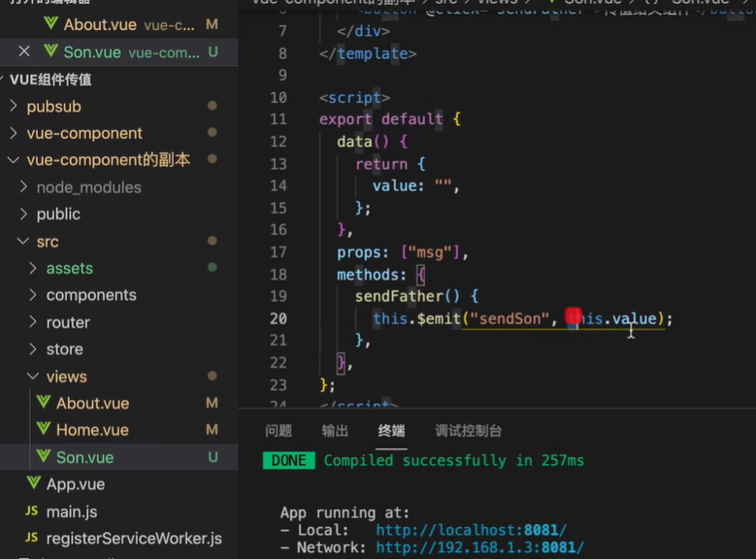Click the value: "" property in data
This screenshot has height=559, width=756.
[415, 185]
